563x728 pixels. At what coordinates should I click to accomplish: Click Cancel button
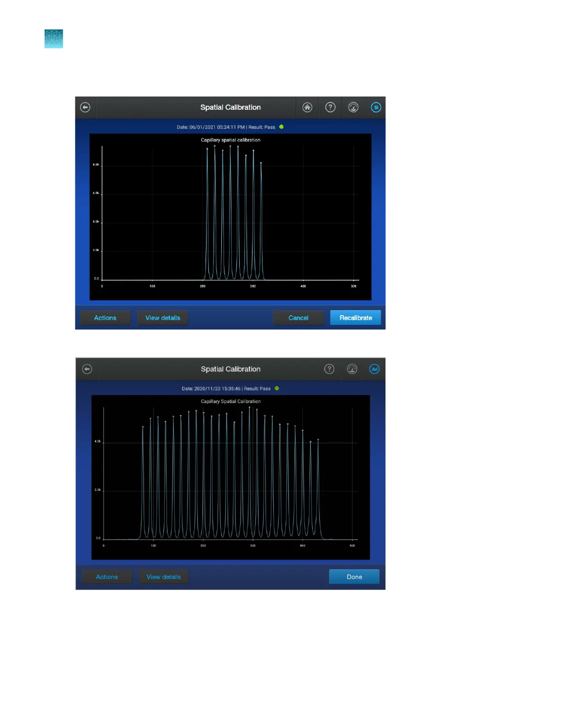[x=299, y=318]
